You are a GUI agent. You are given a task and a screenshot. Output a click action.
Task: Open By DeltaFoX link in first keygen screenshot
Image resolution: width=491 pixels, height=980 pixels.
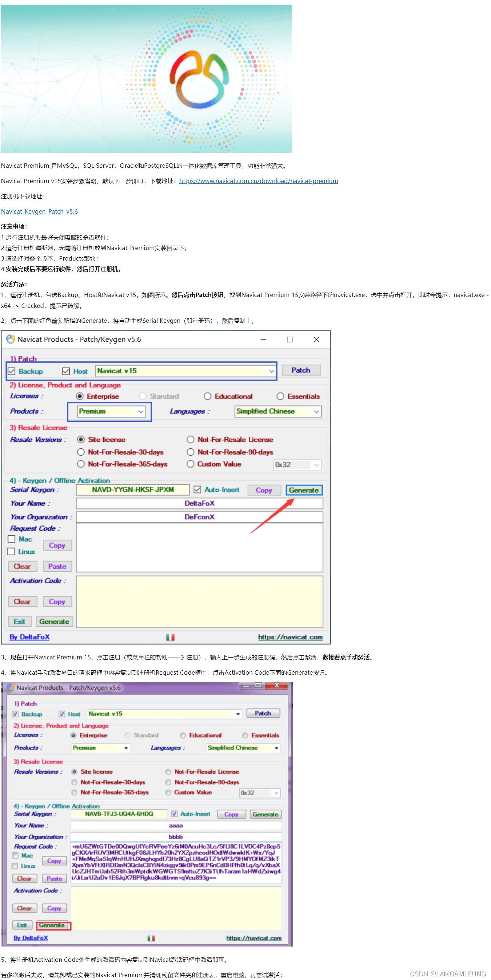coord(29,637)
